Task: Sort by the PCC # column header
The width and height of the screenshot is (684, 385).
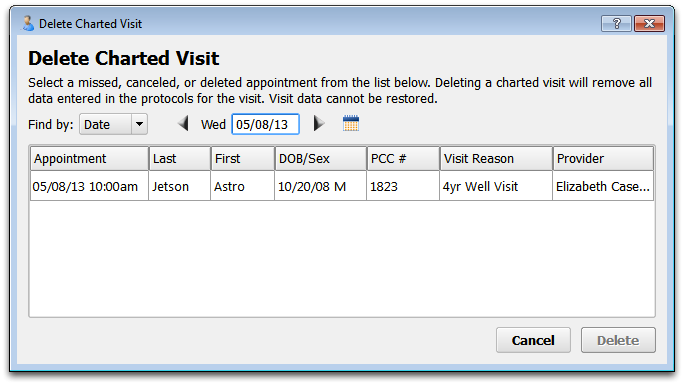Action: pos(403,159)
